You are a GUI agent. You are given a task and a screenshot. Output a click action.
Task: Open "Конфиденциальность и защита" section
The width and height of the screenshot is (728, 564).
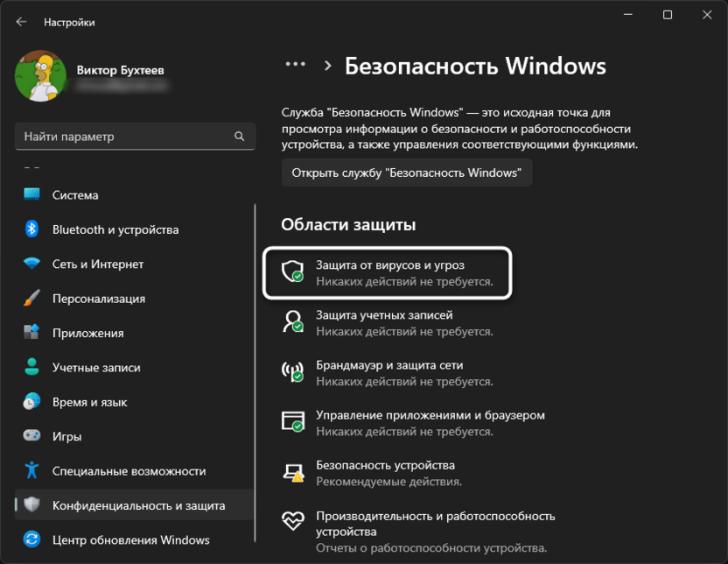pyautogui.click(x=138, y=505)
